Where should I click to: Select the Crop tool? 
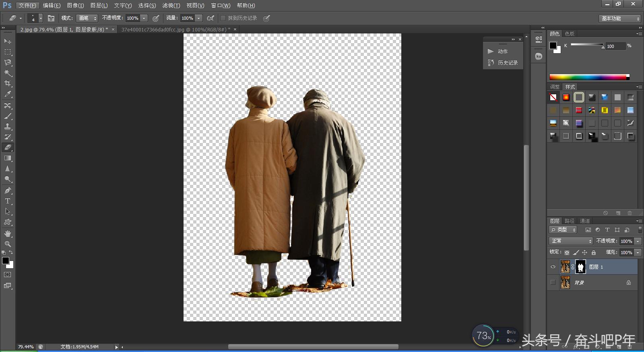(x=8, y=83)
